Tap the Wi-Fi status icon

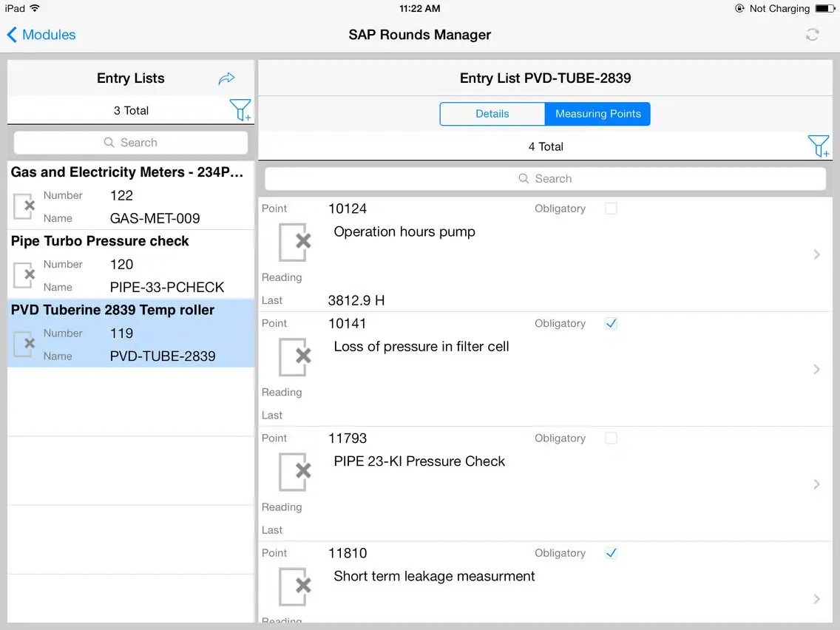coord(35,8)
